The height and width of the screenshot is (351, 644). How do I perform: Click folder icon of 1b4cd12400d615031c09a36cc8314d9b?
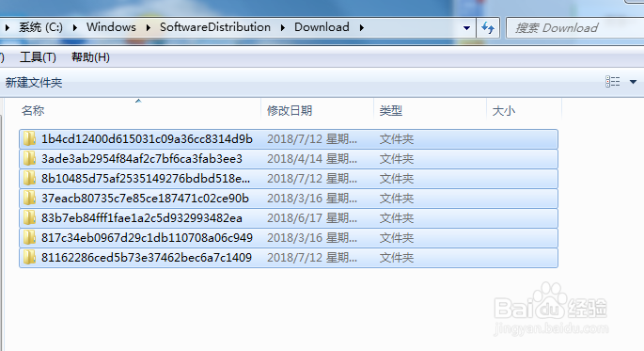point(29,139)
